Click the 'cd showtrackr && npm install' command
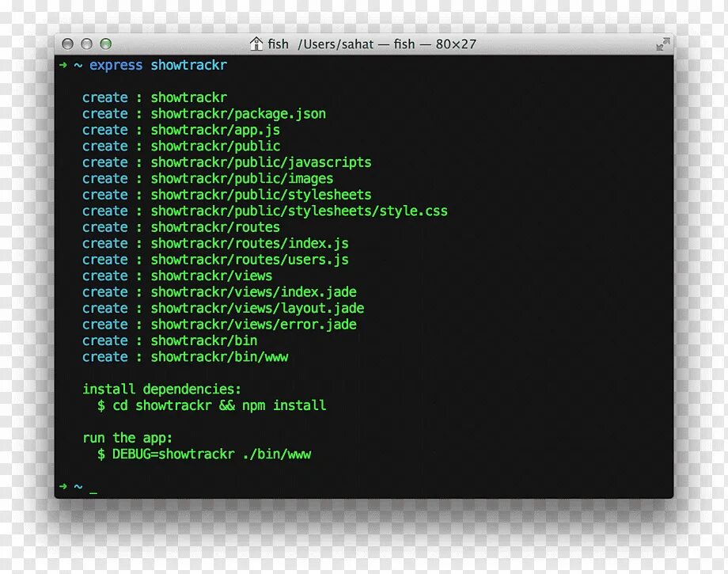The width and height of the screenshot is (728, 574). 219,405
